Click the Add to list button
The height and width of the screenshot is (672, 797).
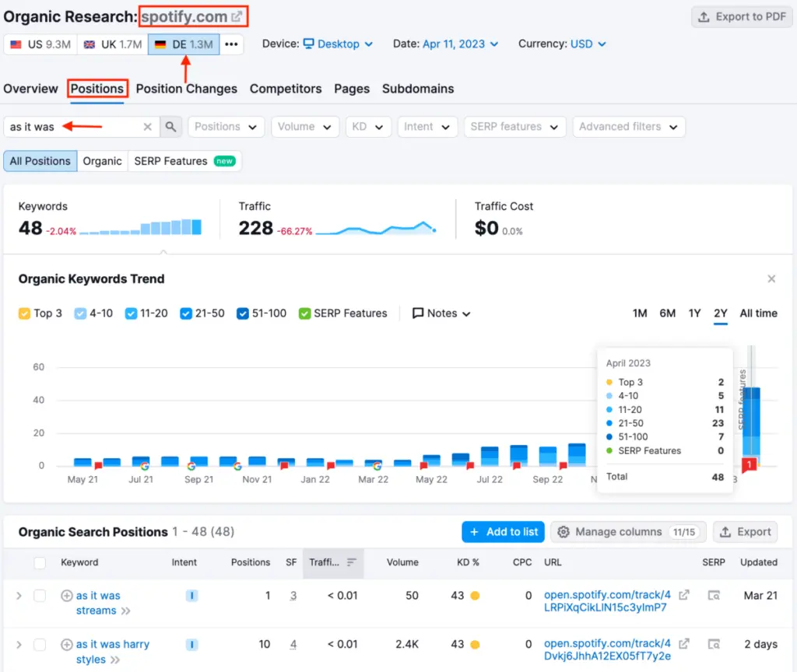tap(503, 532)
